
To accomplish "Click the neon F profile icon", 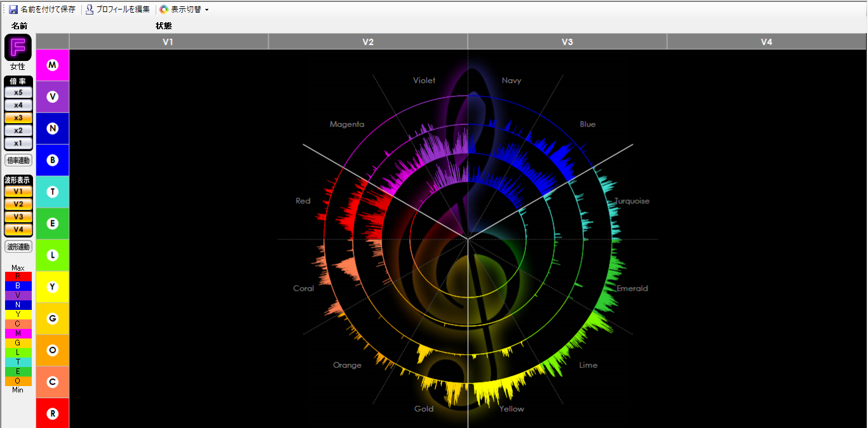I will pyautogui.click(x=18, y=48).
